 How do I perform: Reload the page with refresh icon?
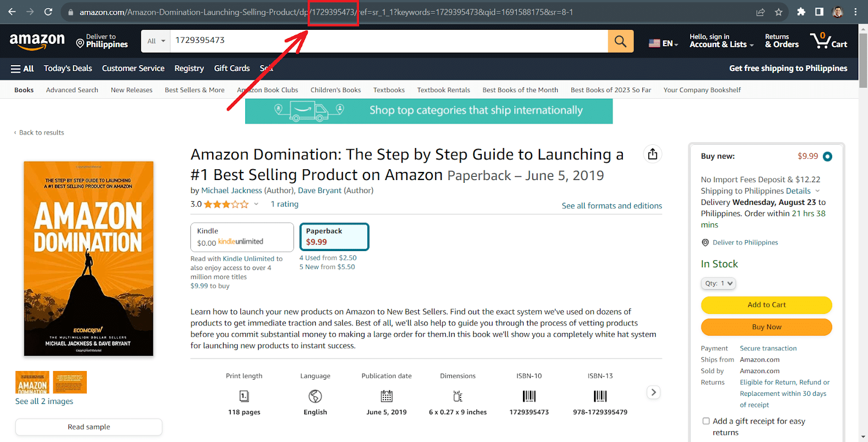(48, 11)
